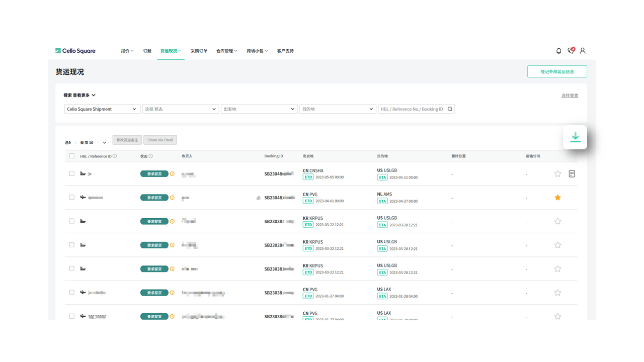Screen dimensions: 644x362
Task: Click the 登记外部装运信息 button
Action: pyautogui.click(x=557, y=71)
